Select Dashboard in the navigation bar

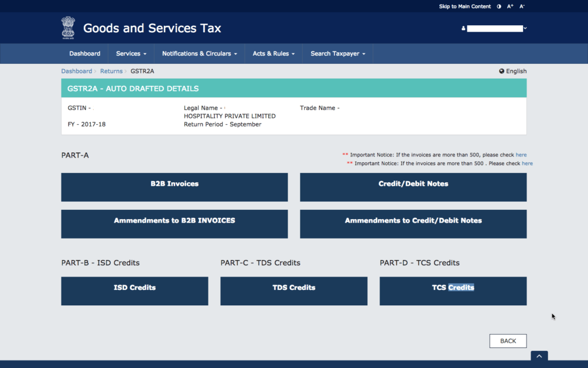[x=84, y=53]
